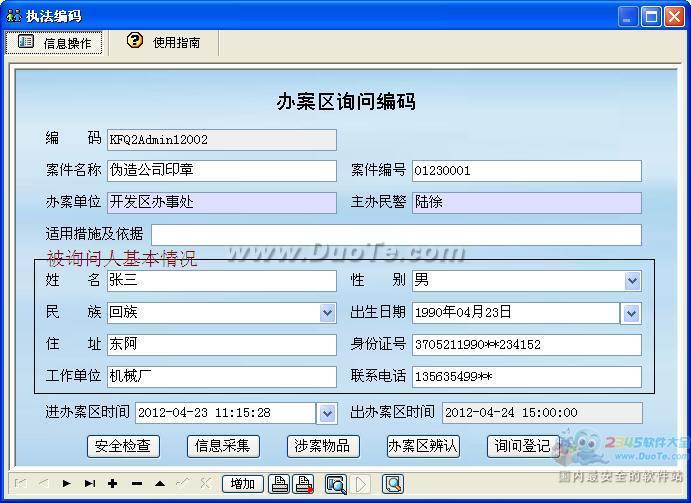Click the 安全检查 button

point(123,446)
